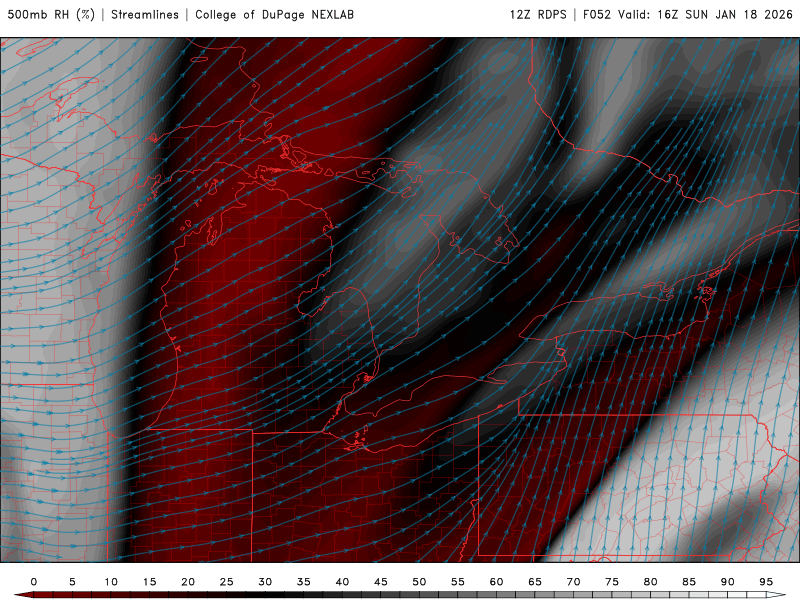
Task: Click the '0' label on the color scale
Action: (x=34, y=582)
